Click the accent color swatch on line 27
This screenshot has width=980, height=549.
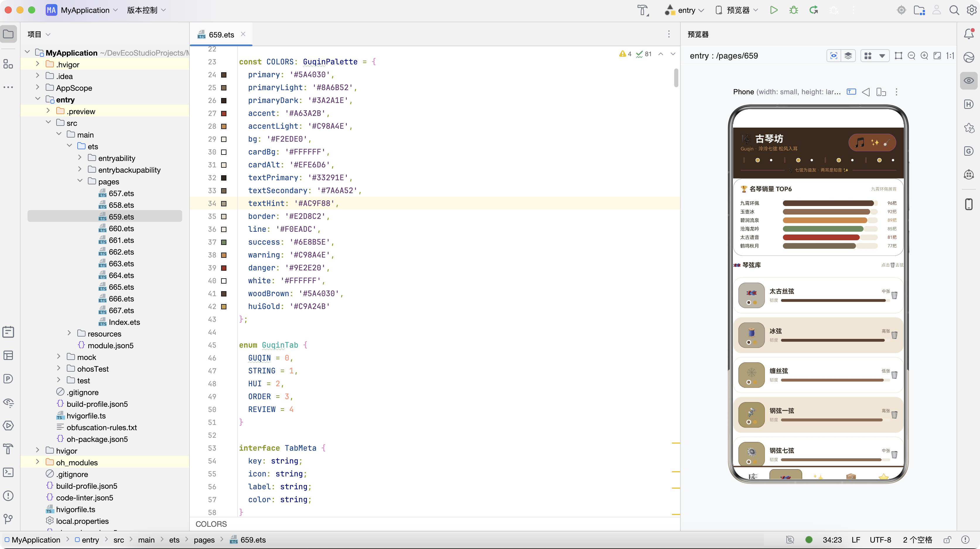click(x=224, y=113)
